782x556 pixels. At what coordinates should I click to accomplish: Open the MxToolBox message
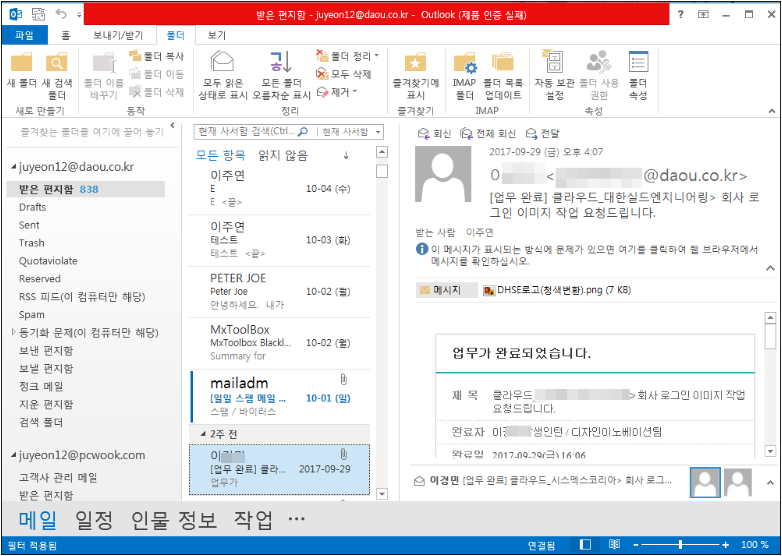280,343
